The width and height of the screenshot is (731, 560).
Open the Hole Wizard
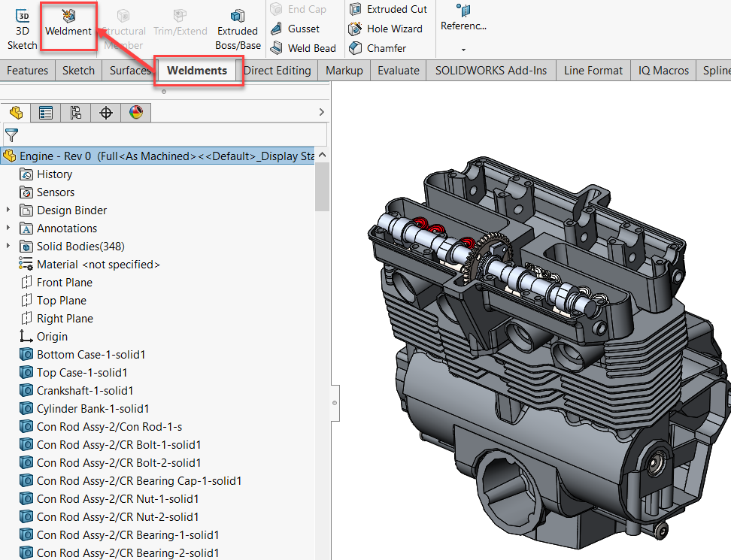pos(386,29)
